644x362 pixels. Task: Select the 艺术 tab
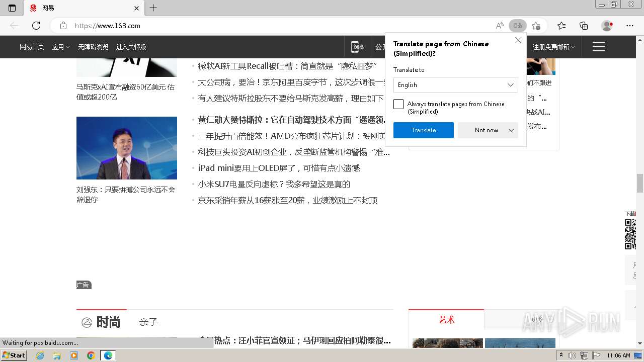click(446, 320)
